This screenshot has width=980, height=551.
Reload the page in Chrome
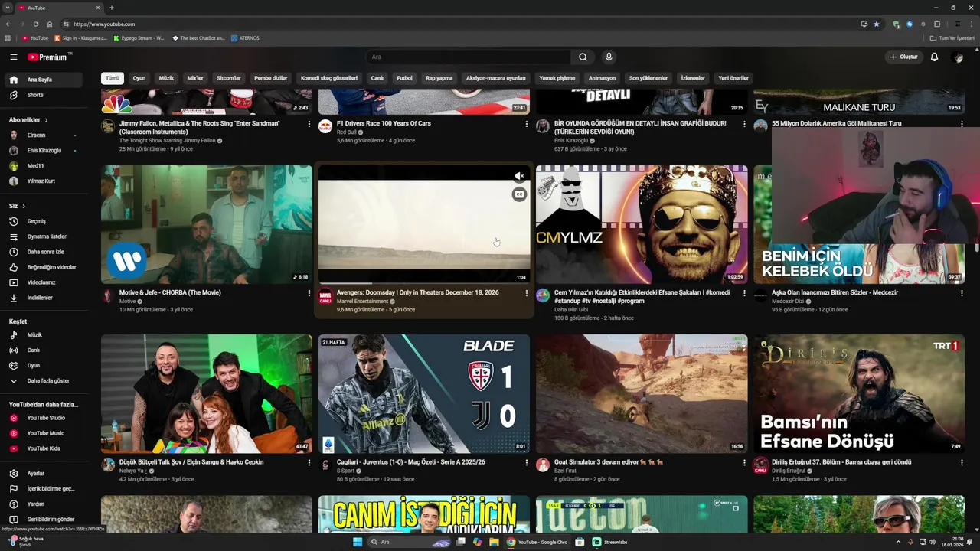pos(35,24)
